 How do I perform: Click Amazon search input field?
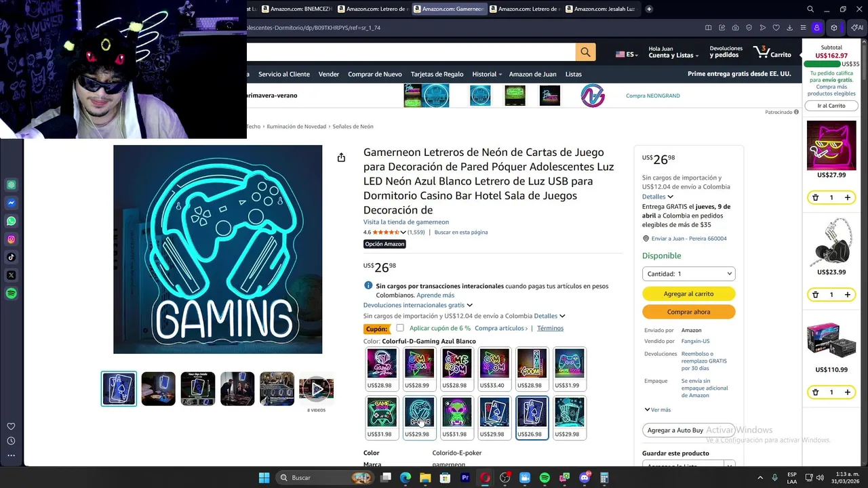click(x=411, y=52)
